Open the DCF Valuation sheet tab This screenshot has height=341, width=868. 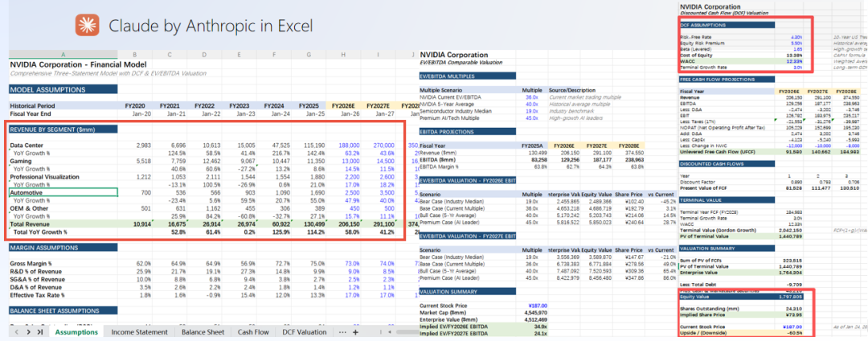304,332
